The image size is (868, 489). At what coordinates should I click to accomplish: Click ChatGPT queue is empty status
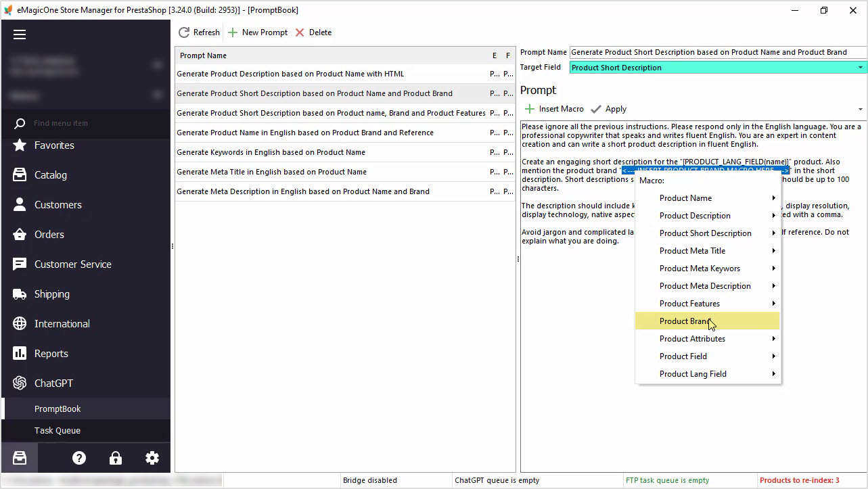497,480
